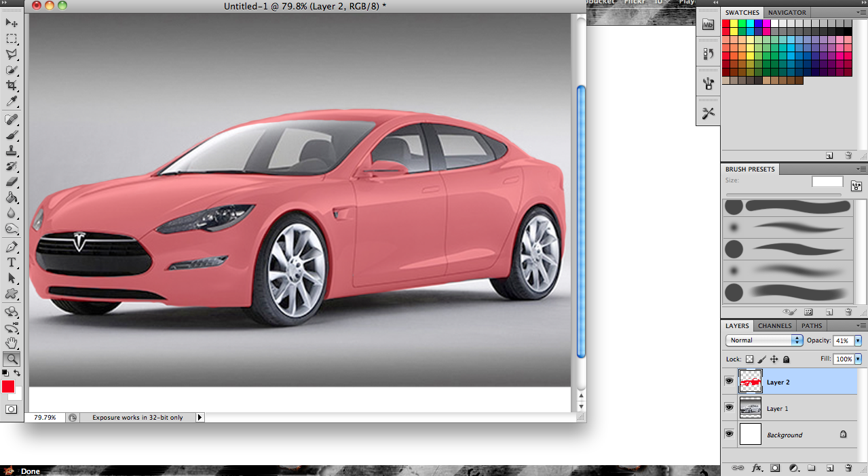Image resolution: width=868 pixels, height=476 pixels.
Task: Select the Dodge tool
Action: pyautogui.click(x=12, y=229)
